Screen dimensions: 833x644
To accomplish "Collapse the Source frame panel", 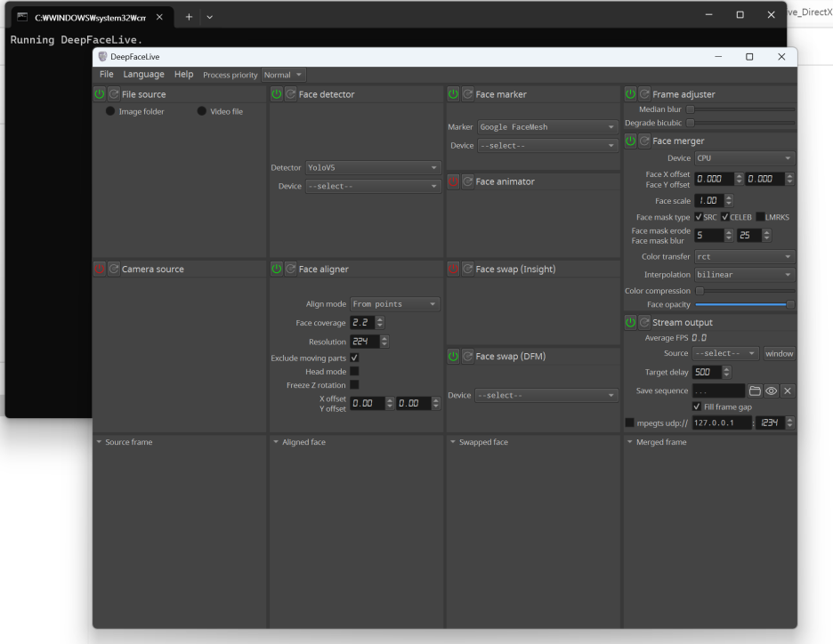I will pos(99,442).
